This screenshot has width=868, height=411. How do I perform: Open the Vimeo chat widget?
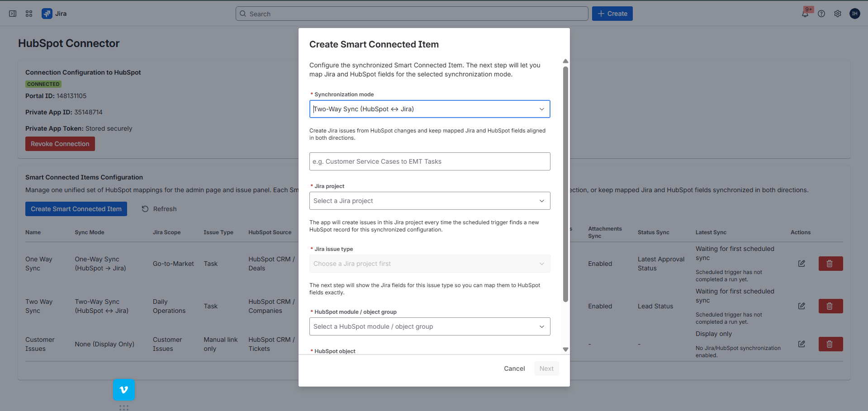coord(123,389)
